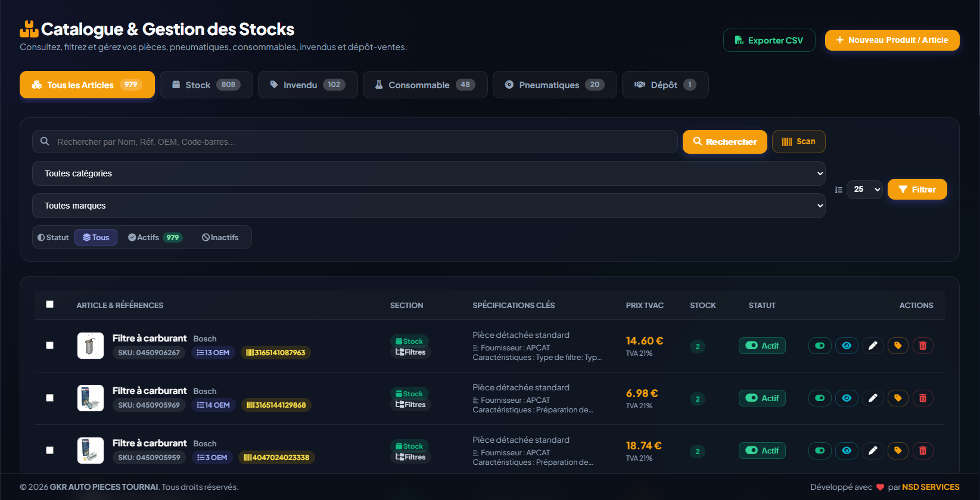Edit the article with SKU 0450905969
Image resolution: width=980 pixels, height=500 pixels.
click(873, 398)
